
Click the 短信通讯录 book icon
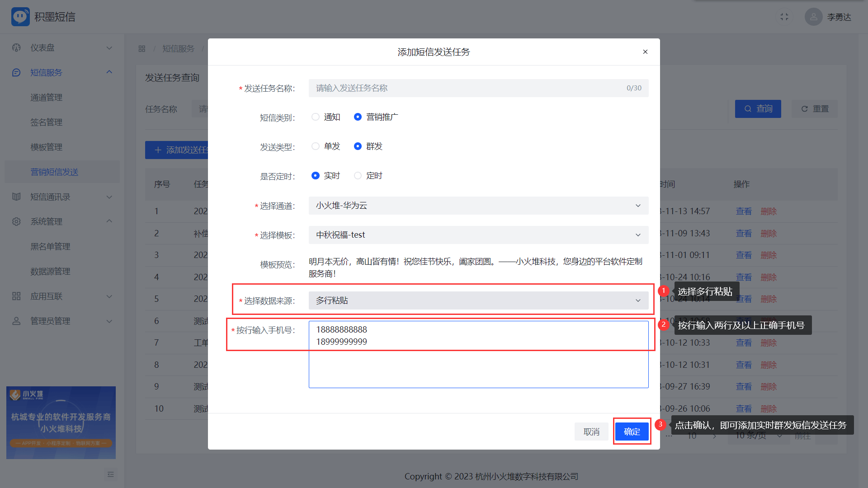click(17, 197)
